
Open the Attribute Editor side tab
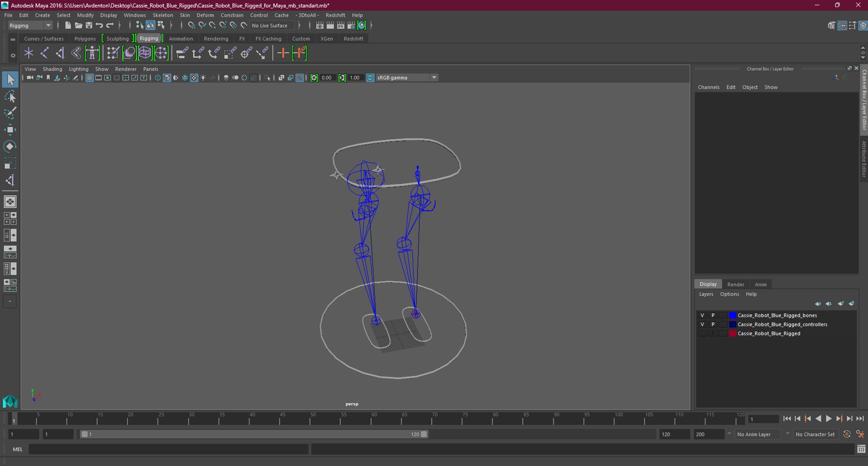pos(863,159)
